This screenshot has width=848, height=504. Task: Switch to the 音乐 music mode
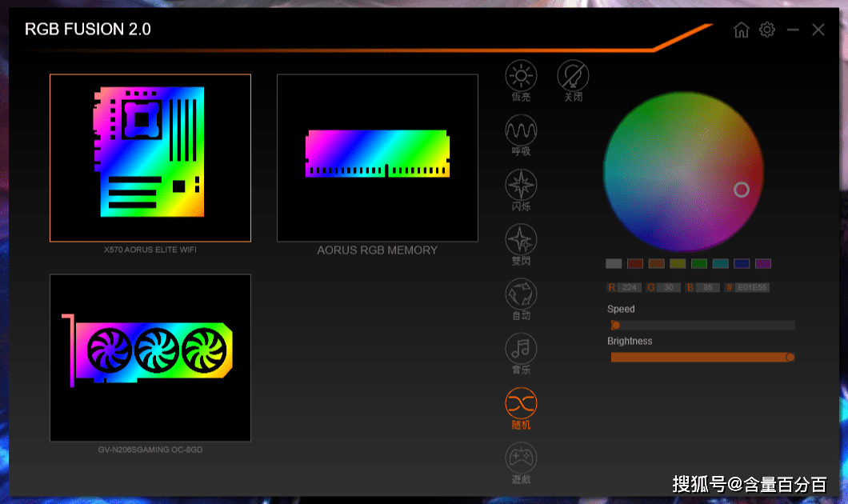coord(521,354)
